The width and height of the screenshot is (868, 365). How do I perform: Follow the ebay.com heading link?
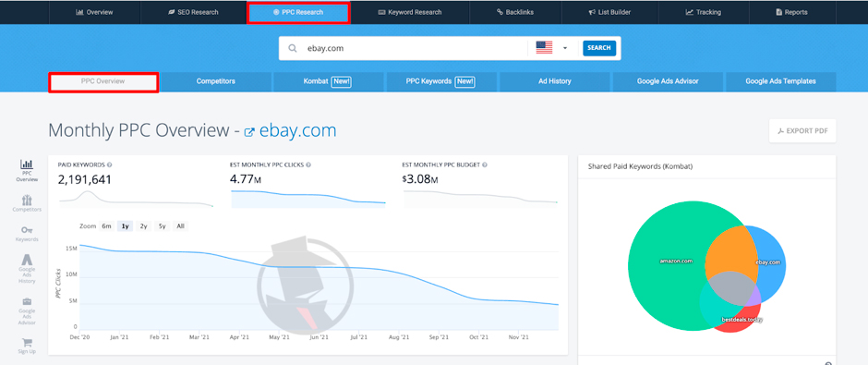coord(298,130)
